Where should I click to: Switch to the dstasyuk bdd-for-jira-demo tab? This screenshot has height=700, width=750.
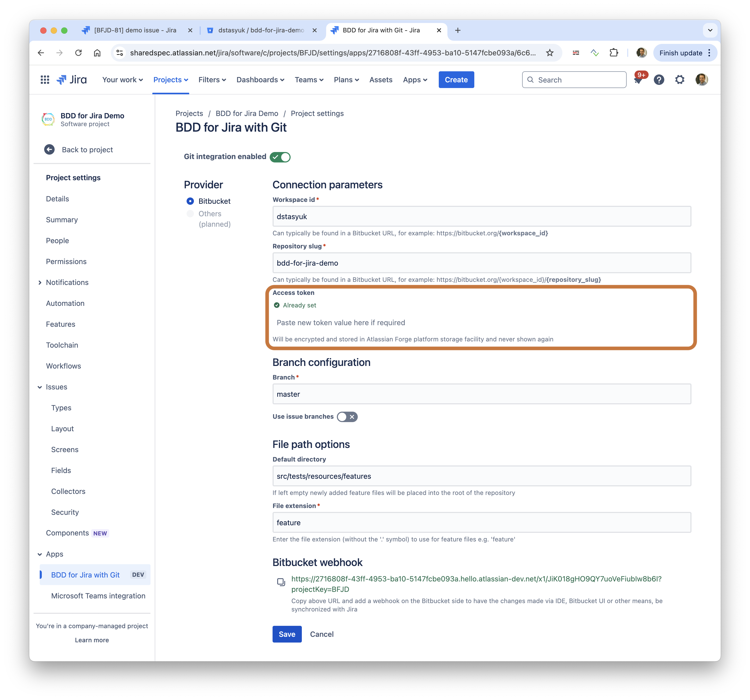coord(261,30)
